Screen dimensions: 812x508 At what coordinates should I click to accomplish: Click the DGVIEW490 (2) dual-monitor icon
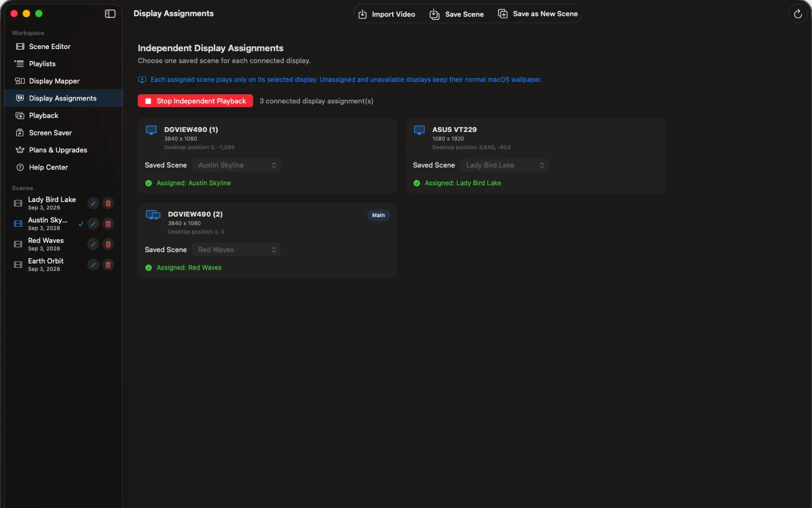pyautogui.click(x=153, y=215)
